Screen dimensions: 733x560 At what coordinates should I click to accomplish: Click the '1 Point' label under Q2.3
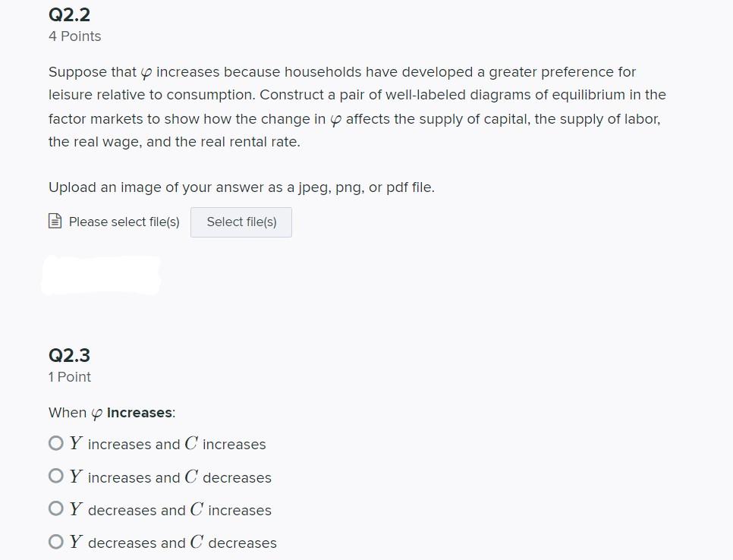point(70,377)
